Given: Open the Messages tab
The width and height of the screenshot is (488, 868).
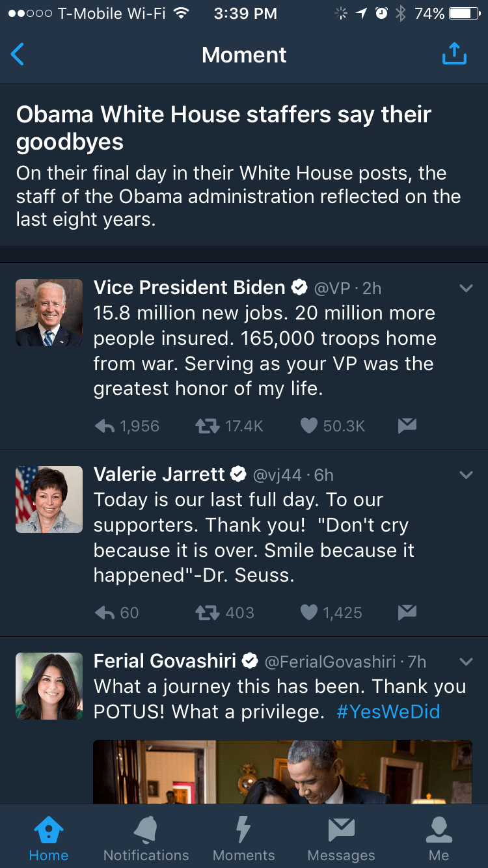Looking at the screenshot, I should click(342, 838).
